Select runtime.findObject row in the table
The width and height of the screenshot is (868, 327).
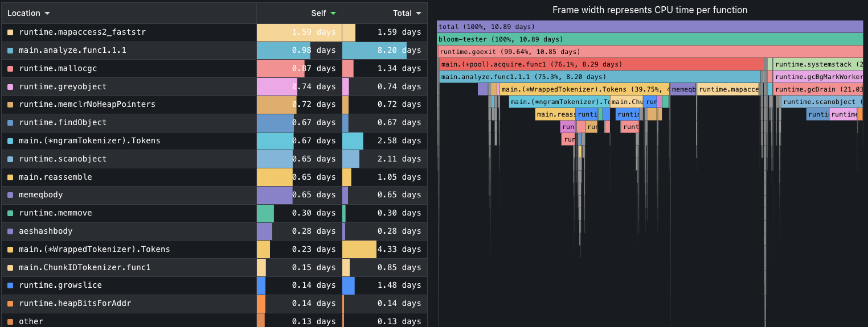pos(214,123)
